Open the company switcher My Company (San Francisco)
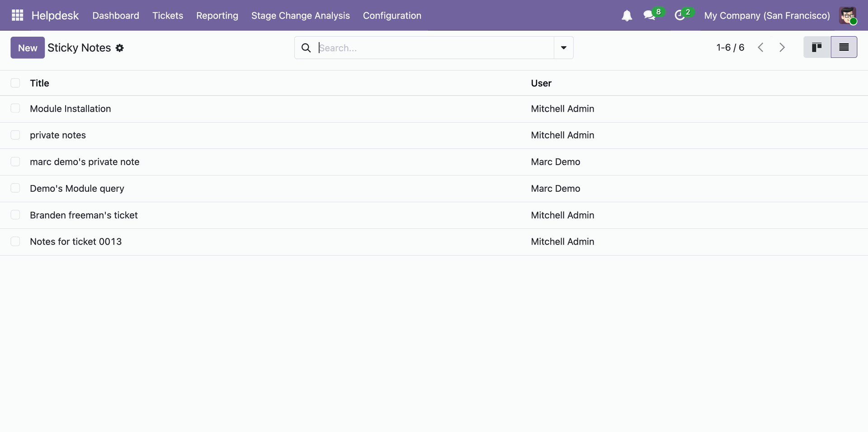Screen dimensions: 868x432 (x=767, y=16)
